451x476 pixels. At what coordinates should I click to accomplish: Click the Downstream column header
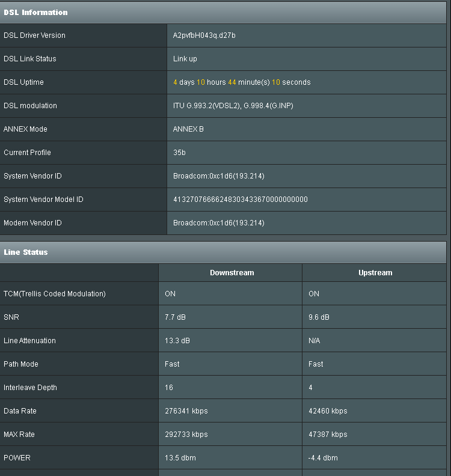tap(232, 273)
